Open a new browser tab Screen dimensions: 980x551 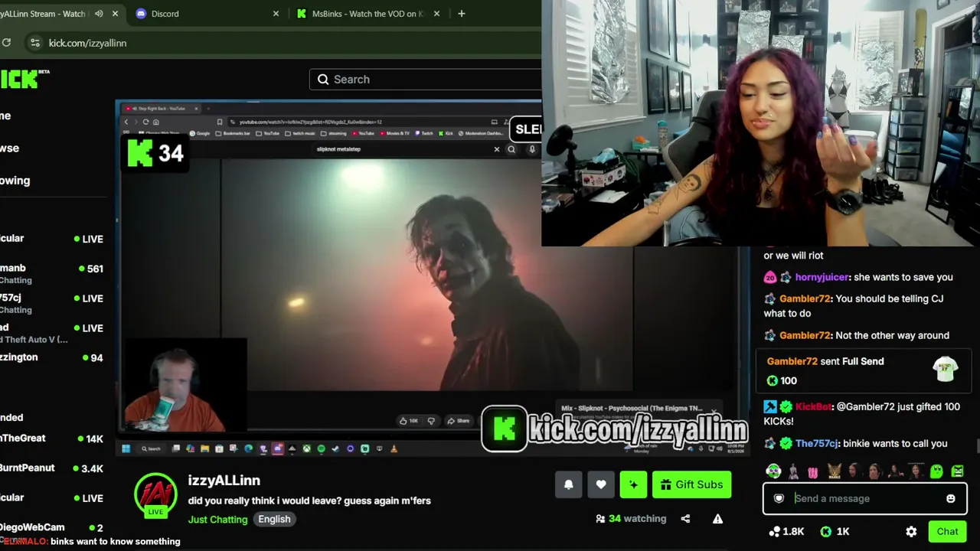click(x=461, y=14)
